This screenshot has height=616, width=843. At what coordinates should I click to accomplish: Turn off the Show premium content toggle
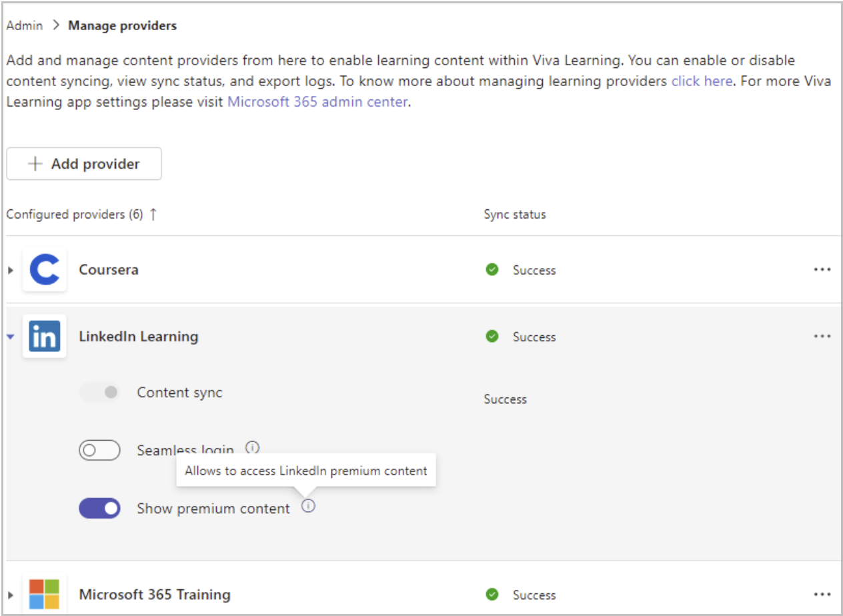(99, 509)
